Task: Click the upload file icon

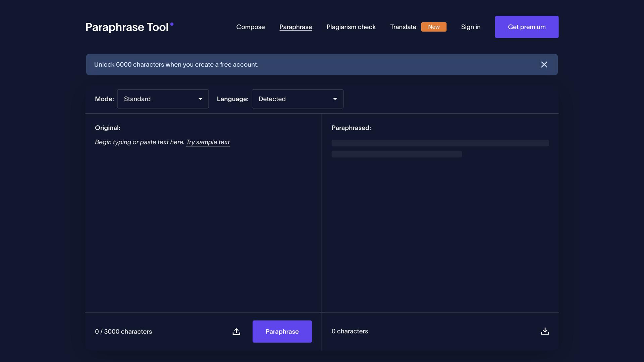Action: coord(236,331)
